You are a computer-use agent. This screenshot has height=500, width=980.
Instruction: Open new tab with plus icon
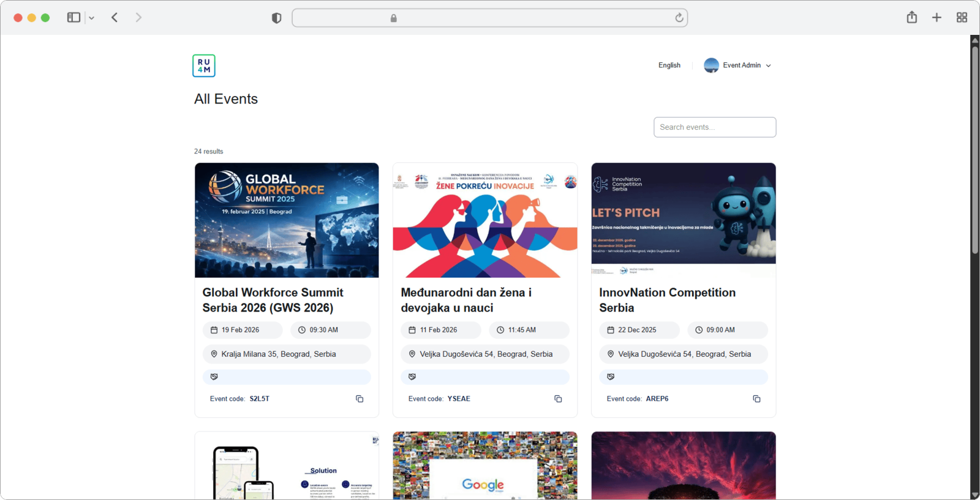937,18
